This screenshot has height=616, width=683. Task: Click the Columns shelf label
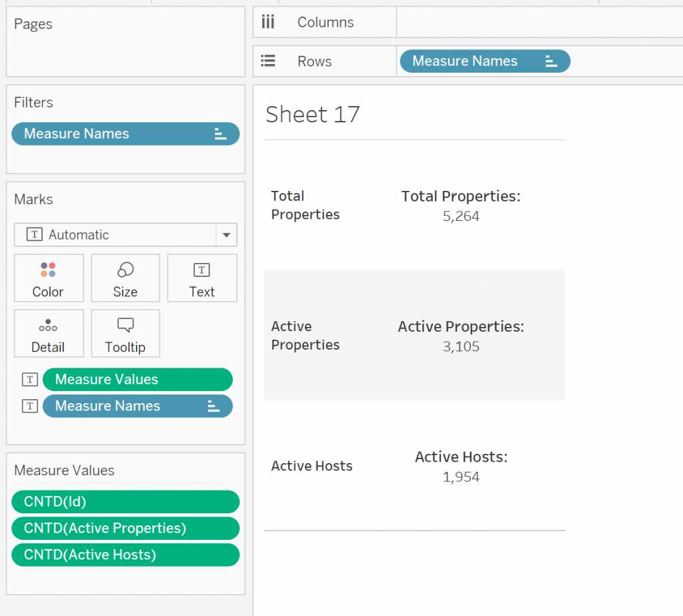pos(325,22)
